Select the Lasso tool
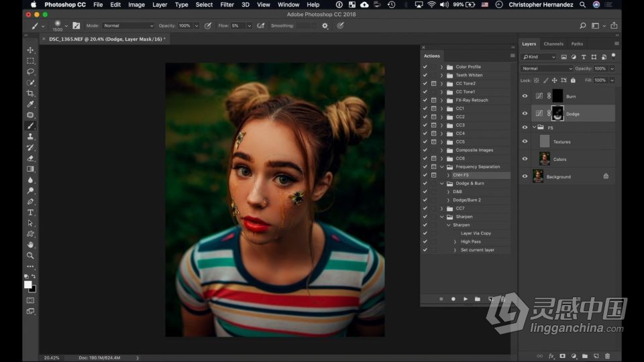Image resolution: width=644 pixels, height=362 pixels. pyautogui.click(x=30, y=72)
